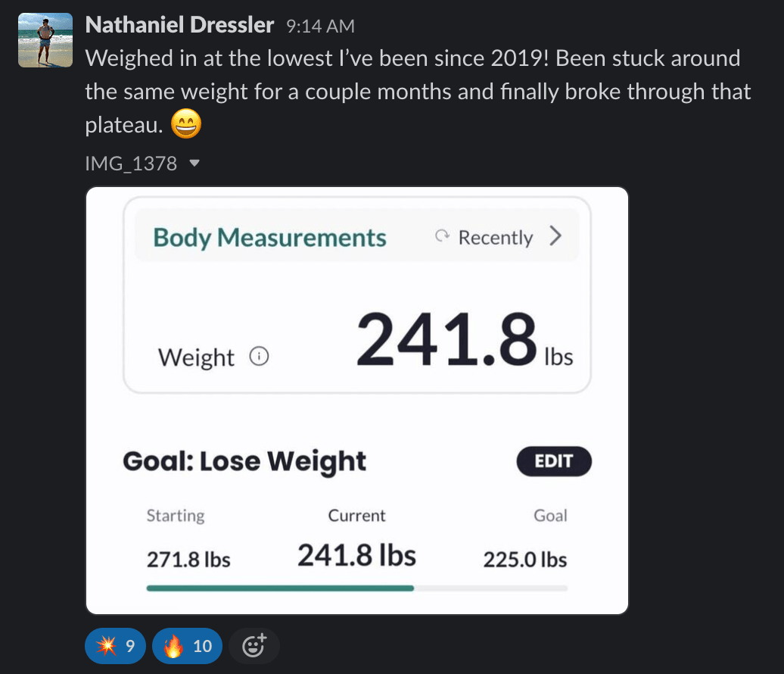Click the grinning emoji in the message
This screenshot has height=674, width=784.
(x=186, y=123)
